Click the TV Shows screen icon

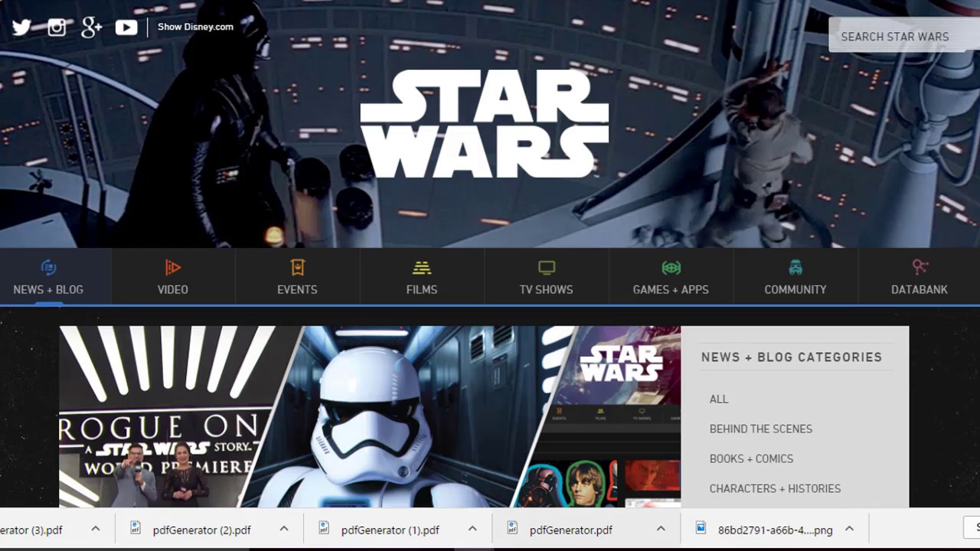point(547,267)
